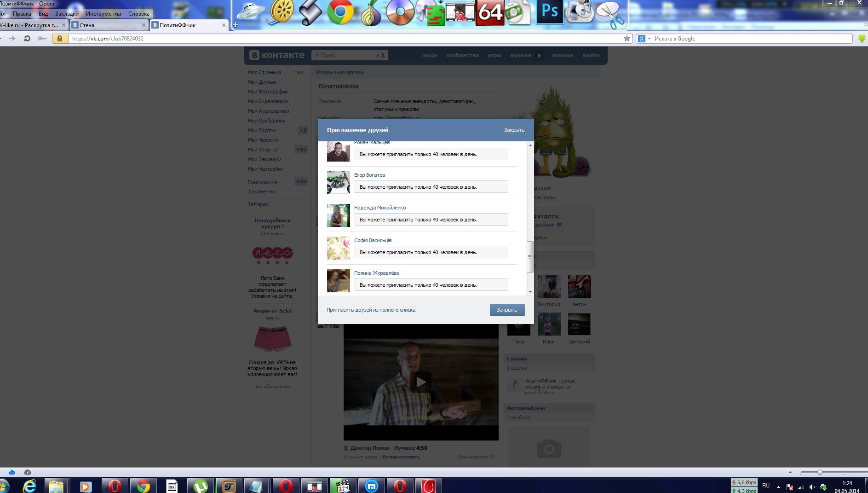Open Maxthon browser on the taskbar
Viewport: 868px width, 493px height.
click(371, 486)
